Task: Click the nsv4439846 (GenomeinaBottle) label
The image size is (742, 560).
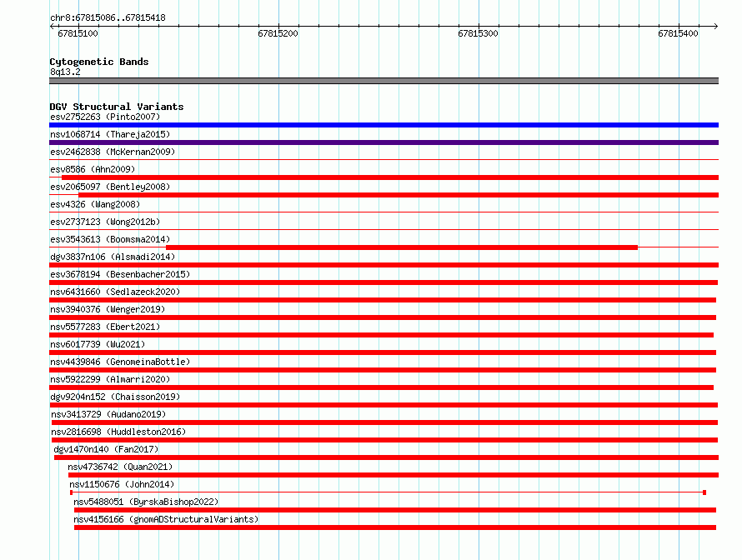Action: 120,362
